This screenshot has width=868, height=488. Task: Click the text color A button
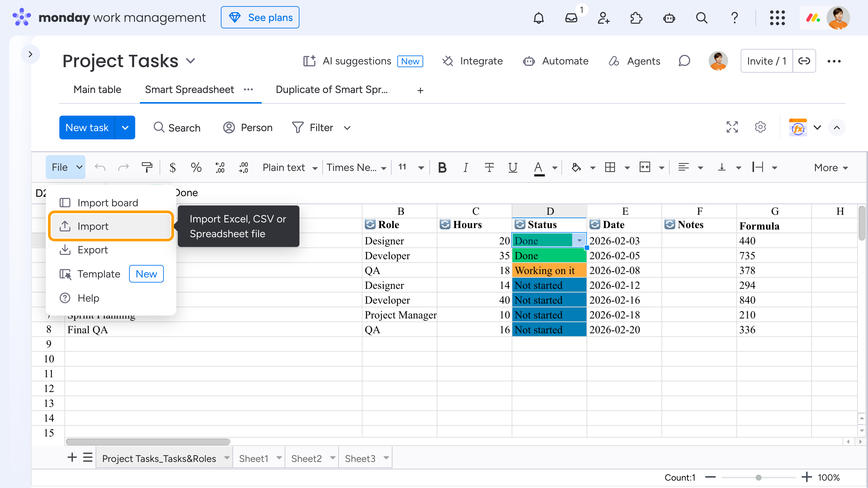pos(539,168)
